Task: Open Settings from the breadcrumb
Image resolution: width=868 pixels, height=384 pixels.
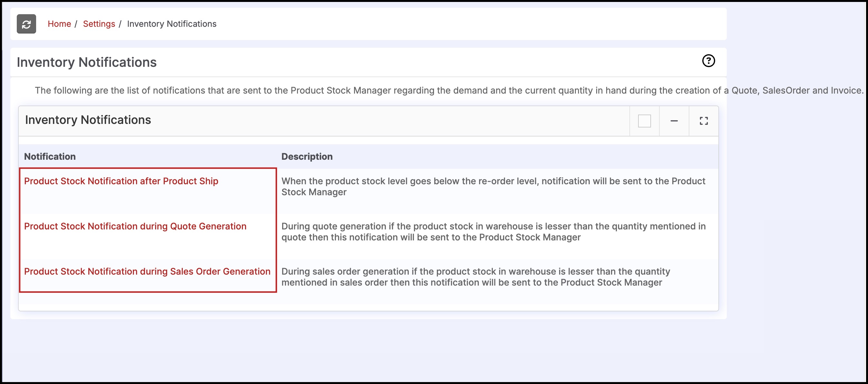Action: point(99,24)
